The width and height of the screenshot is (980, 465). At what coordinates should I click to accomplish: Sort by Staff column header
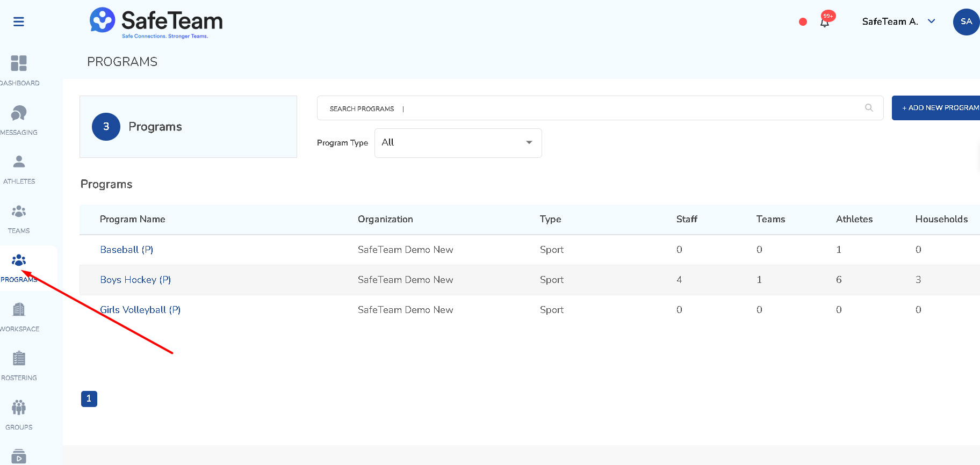(687, 219)
